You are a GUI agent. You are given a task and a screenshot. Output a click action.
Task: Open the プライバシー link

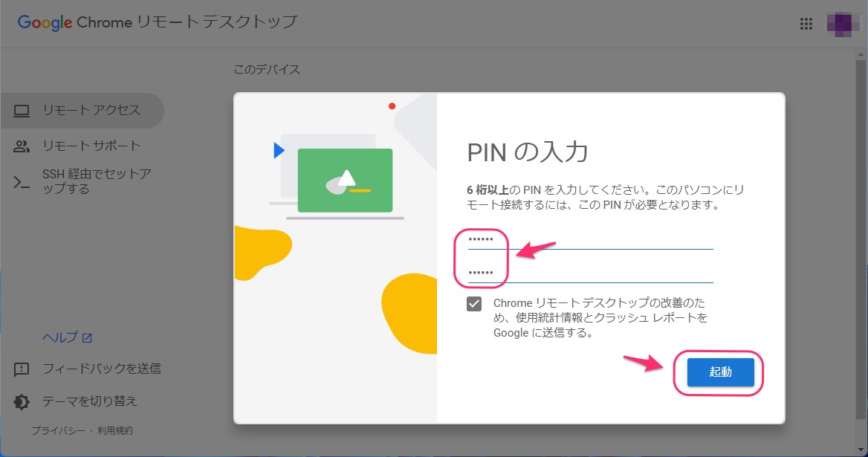pyautogui.click(x=58, y=430)
